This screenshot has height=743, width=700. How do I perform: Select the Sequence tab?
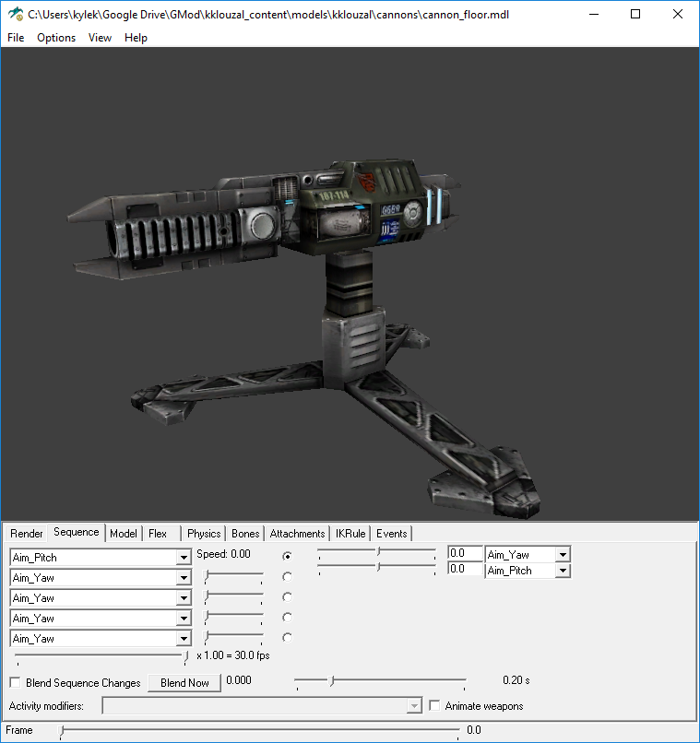76,532
